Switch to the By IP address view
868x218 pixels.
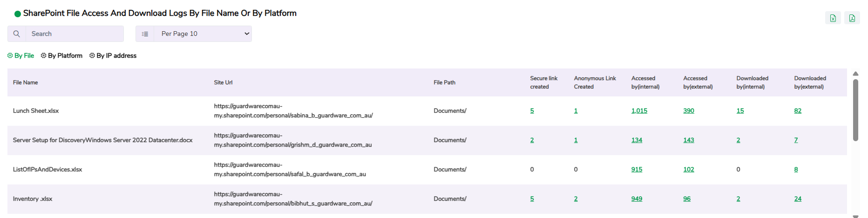point(113,56)
